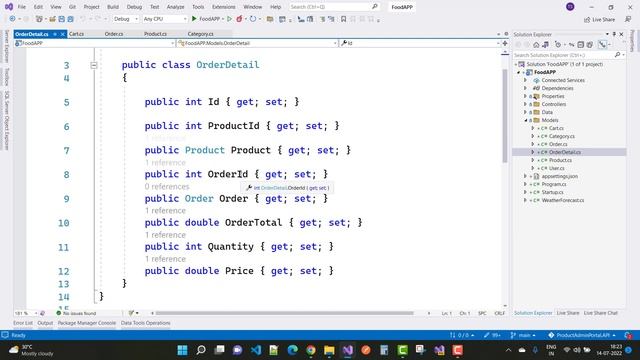Click the 0 references CodeLens link above Order
Image resolution: width=640 pixels, height=360 pixels.
click(x=167, y=187)
